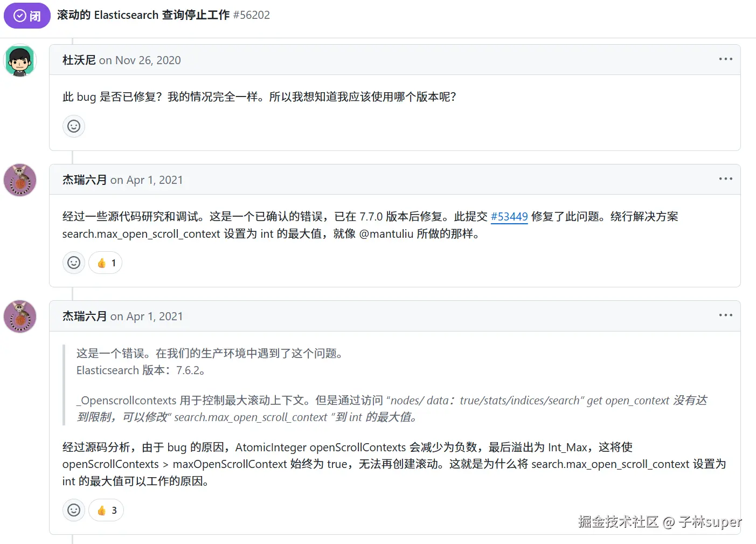756x544 pixels.
Task: Open 杜沃尼 author profile link
Action: 79,60
